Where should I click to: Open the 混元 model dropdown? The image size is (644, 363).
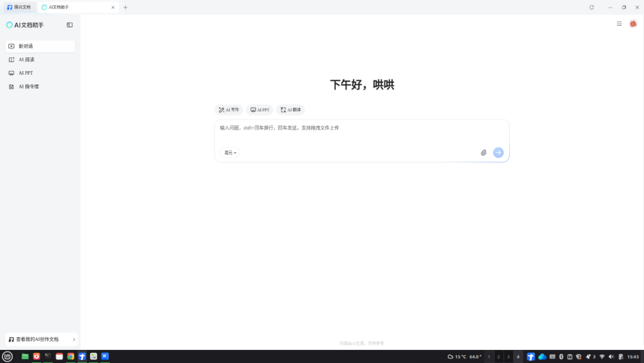pos(230,152)
